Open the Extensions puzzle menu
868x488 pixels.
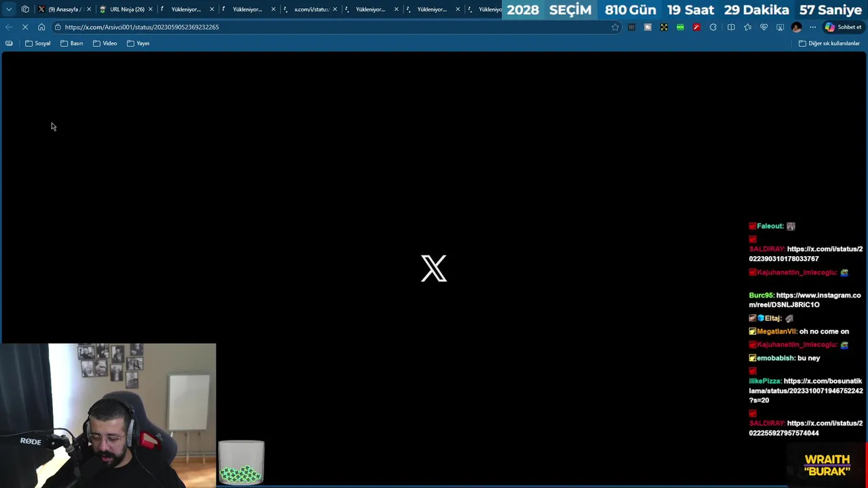(x=713, y=27)
